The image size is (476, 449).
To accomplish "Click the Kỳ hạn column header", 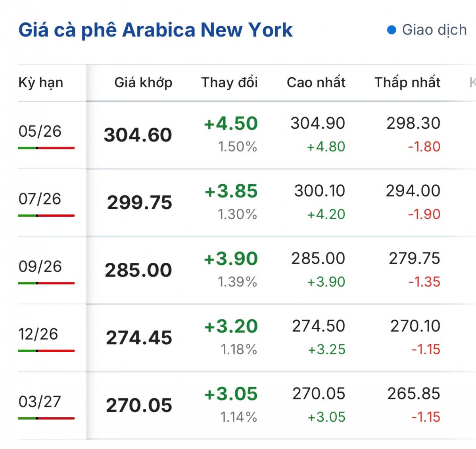I will pos(41,82).
